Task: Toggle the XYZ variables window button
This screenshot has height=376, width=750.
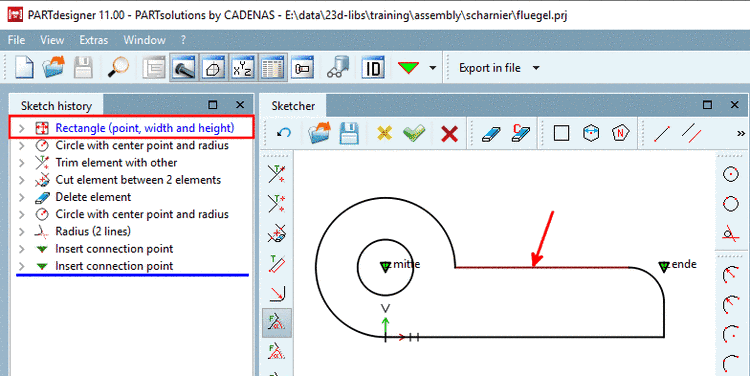Action: 243,67
